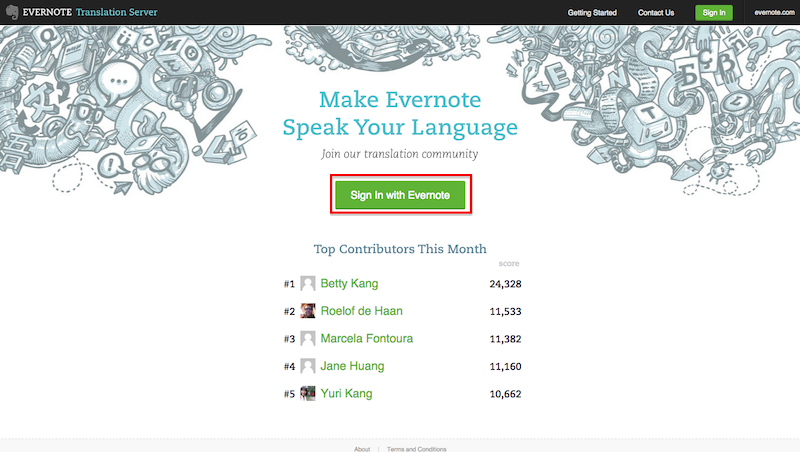Click Marcela Fontoura's avatar placeholder icon
The image size is (800, 452).
[x=308, y=339]
